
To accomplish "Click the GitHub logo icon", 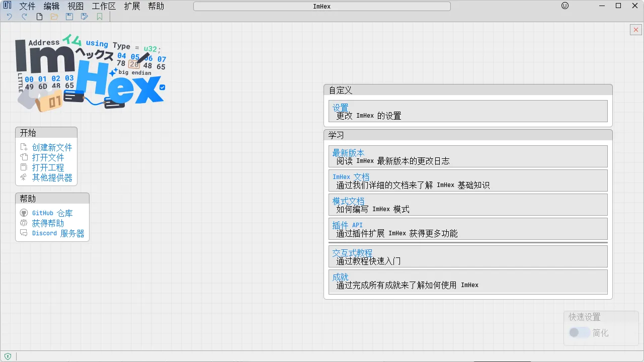I will pyautogui.click(x=24, y=213).
